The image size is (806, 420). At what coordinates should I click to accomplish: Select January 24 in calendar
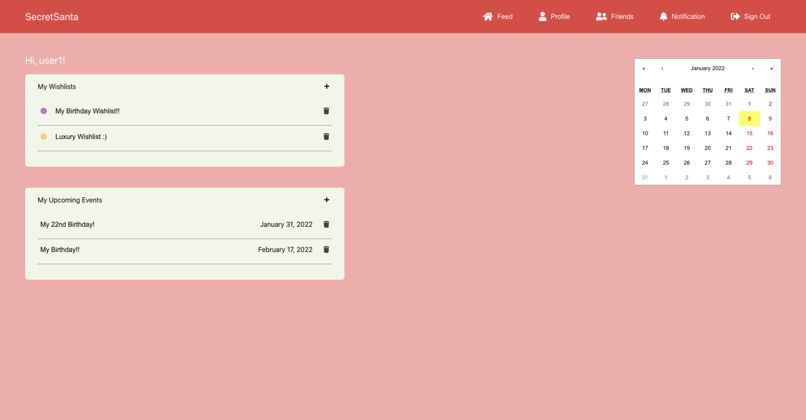click(x=645, y=162)
